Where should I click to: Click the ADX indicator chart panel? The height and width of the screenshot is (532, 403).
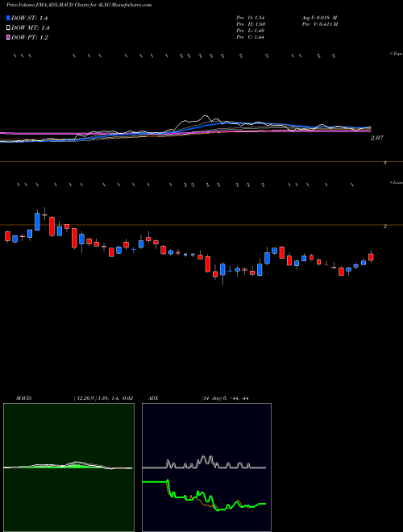[x=206, y=468]
